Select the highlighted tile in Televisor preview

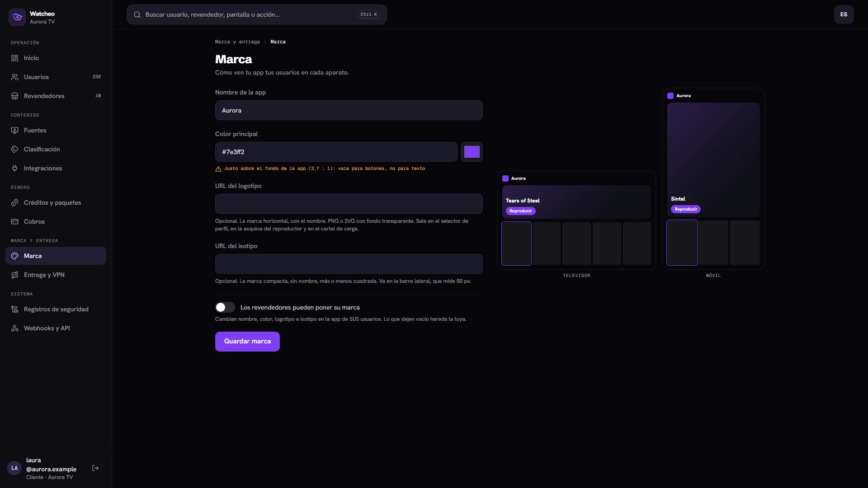tap(516, 244)
